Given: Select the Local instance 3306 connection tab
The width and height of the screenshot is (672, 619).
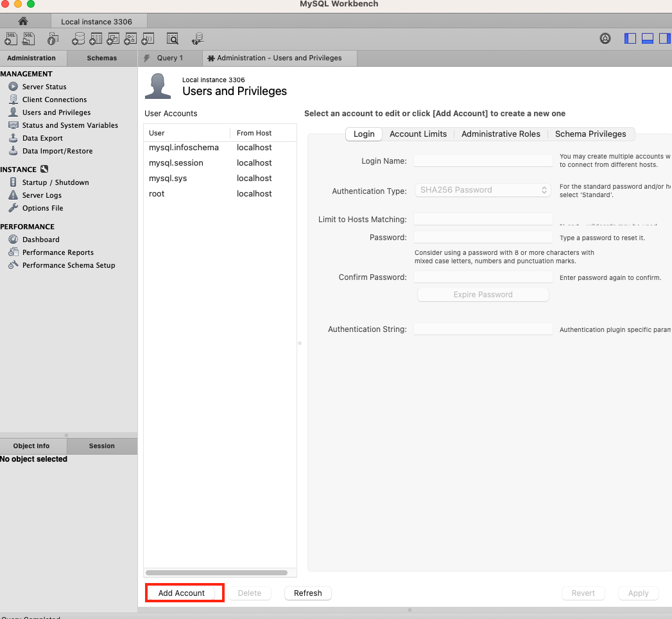Looking at the screenshot, I should (99, 21).
